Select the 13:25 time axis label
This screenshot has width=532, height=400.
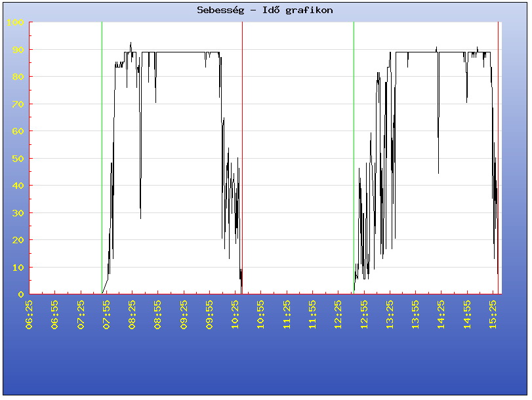tap(390, 315)
